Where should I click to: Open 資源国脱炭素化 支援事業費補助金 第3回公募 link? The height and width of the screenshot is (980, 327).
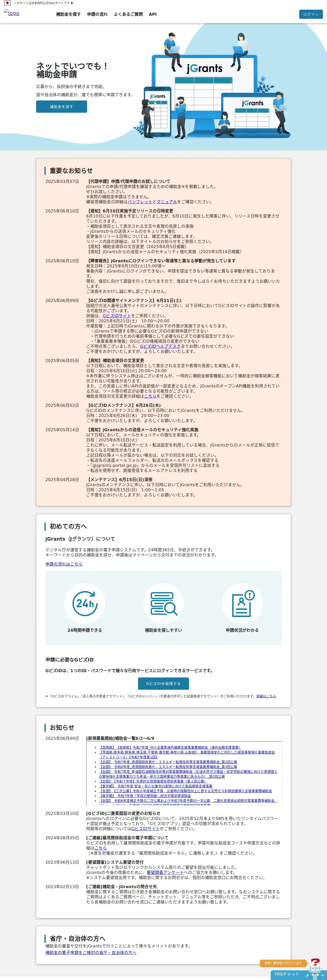click(168, 767)
